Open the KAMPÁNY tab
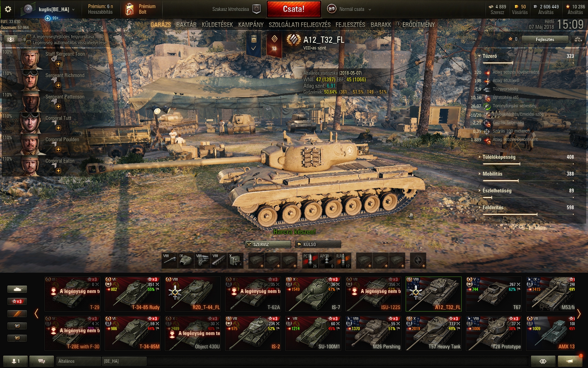The image size is (588, 368). 251,25
